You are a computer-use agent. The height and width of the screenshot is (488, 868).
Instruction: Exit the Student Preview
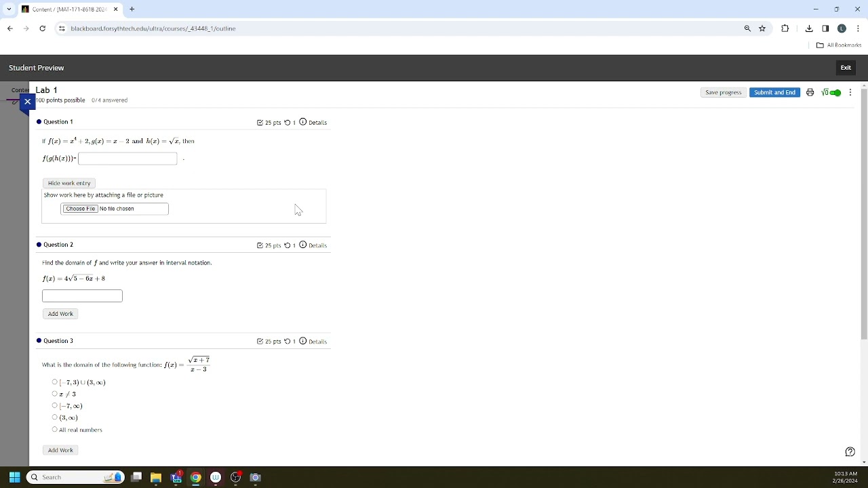[x=846, y=68]
